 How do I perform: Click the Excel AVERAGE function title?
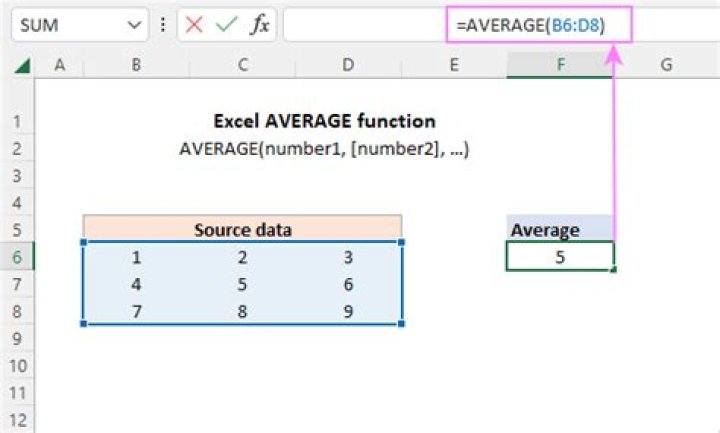(324, 121)
